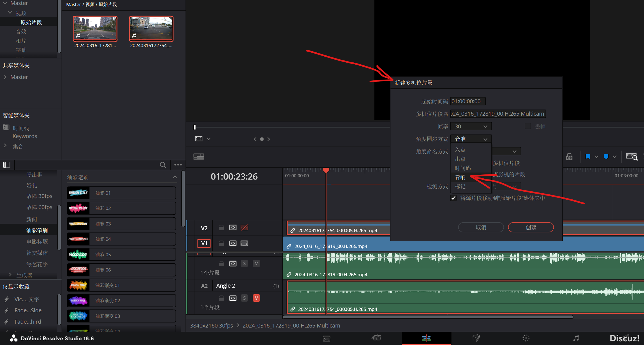Collapse the 油彩笔刷 effects section
This screenshot has width=644, height=345.
[x=175, y=177]
